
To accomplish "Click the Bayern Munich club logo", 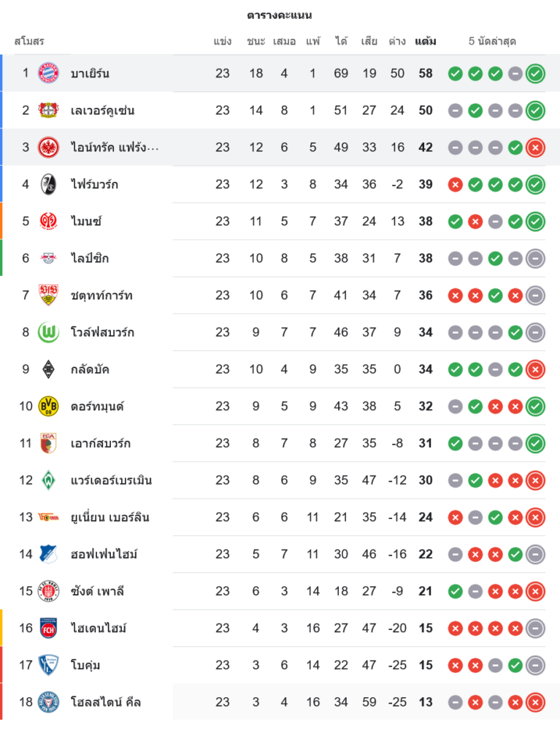I will 48,73.
